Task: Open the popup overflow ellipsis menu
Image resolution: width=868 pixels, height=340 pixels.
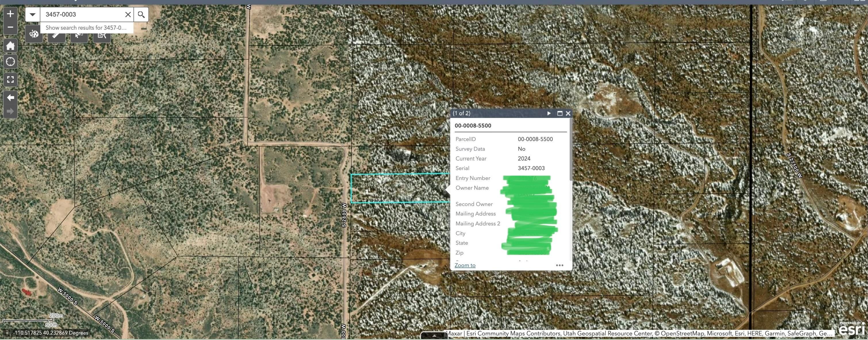Action: click(560, 265)
